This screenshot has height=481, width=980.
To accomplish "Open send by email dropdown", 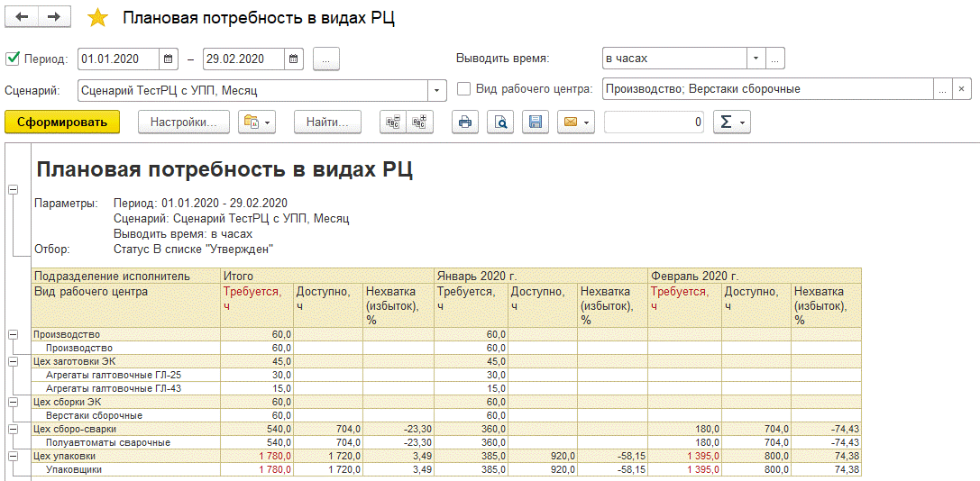I will 576,122.
